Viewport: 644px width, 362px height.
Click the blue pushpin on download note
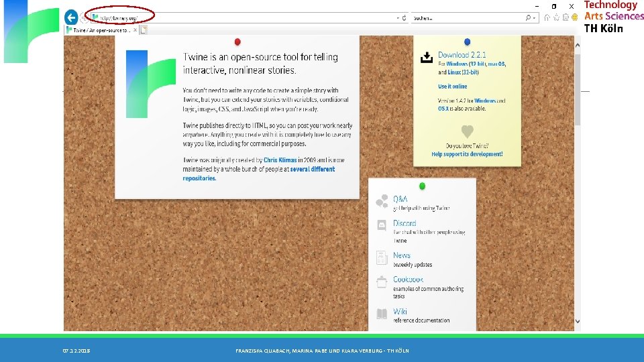tap(467, 42)
